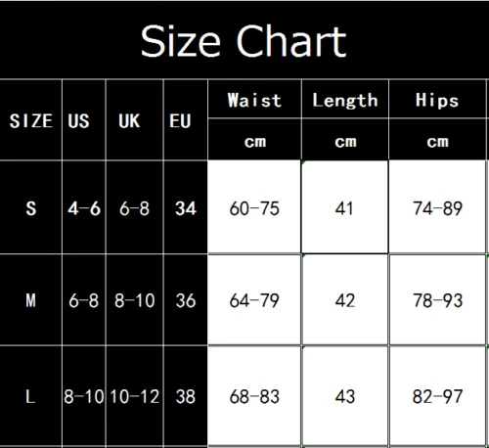Click waist value 64-79 cell
489x448 pixels.
pyautogui.click(x=254, y=299)
